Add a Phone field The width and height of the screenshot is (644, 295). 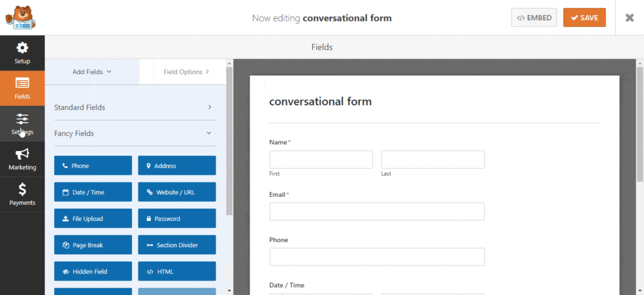click(x=93, y=165)
